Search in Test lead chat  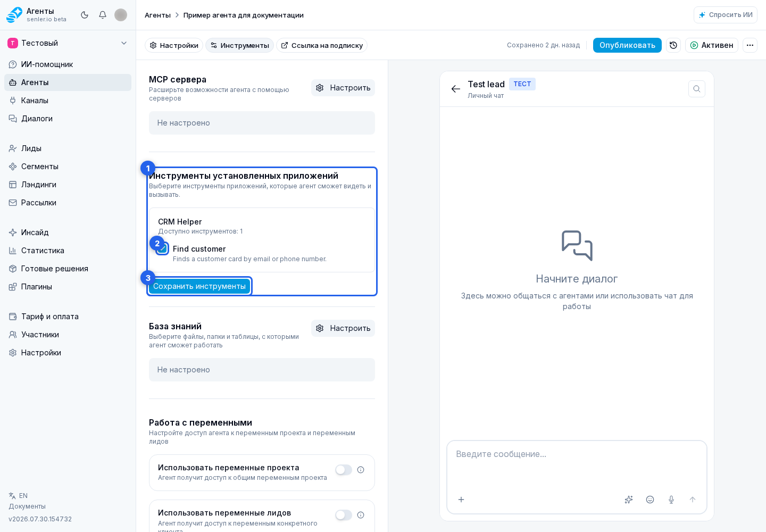pos(697,89)
